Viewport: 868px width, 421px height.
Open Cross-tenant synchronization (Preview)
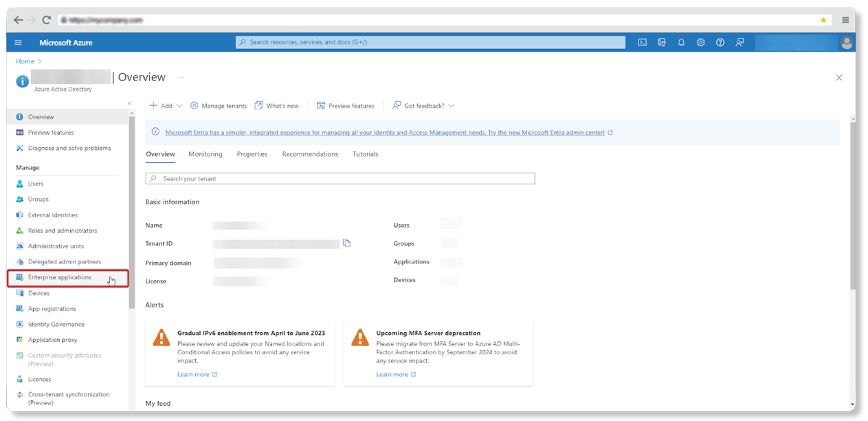pos(67,398)
